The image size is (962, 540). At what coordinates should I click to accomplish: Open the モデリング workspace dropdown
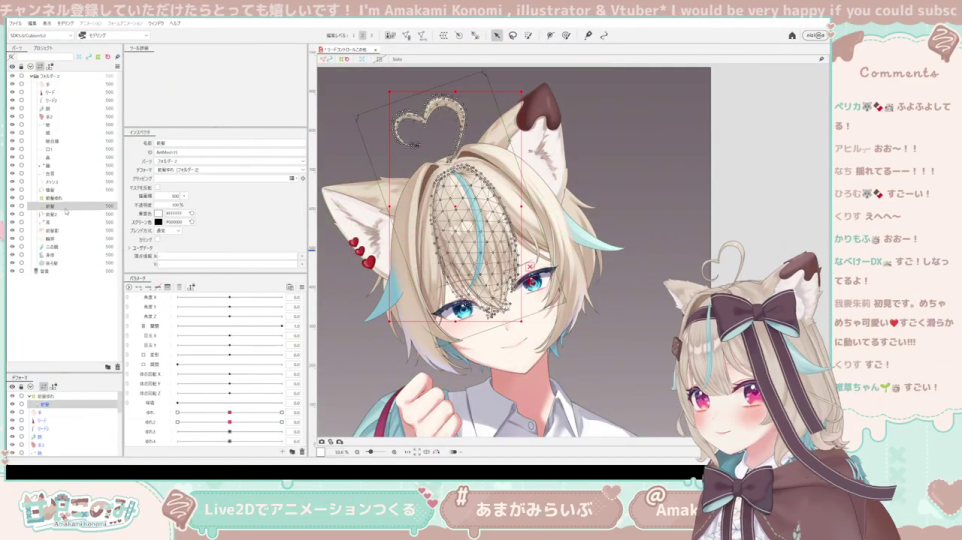(114, 36)
